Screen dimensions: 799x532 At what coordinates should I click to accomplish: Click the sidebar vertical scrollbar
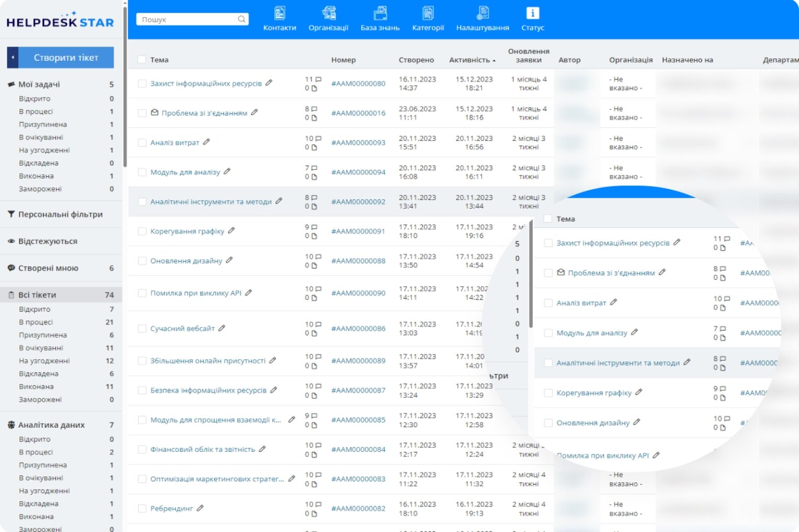[125, 84]
